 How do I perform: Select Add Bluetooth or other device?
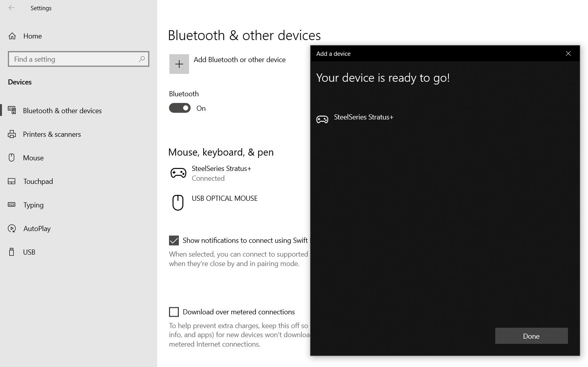click(240, 60)
